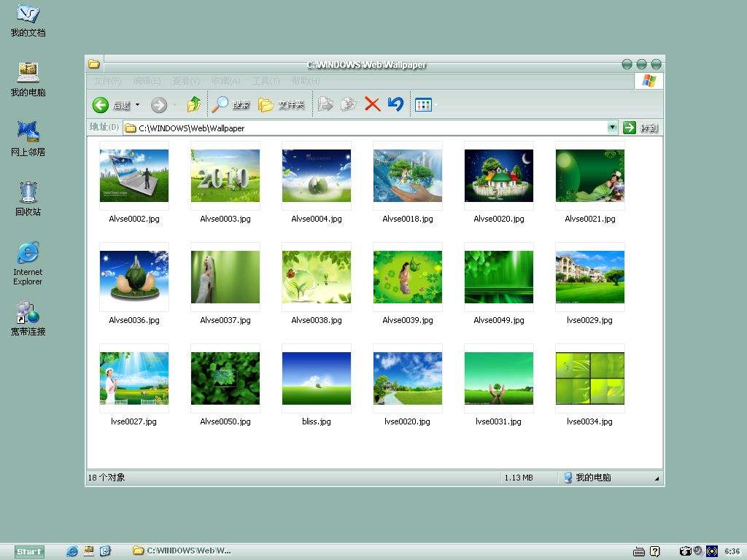Image resolution: width=747 pixels, height=560 pixels.
Task: Open the 工具(T) menu
Action: 266,81
